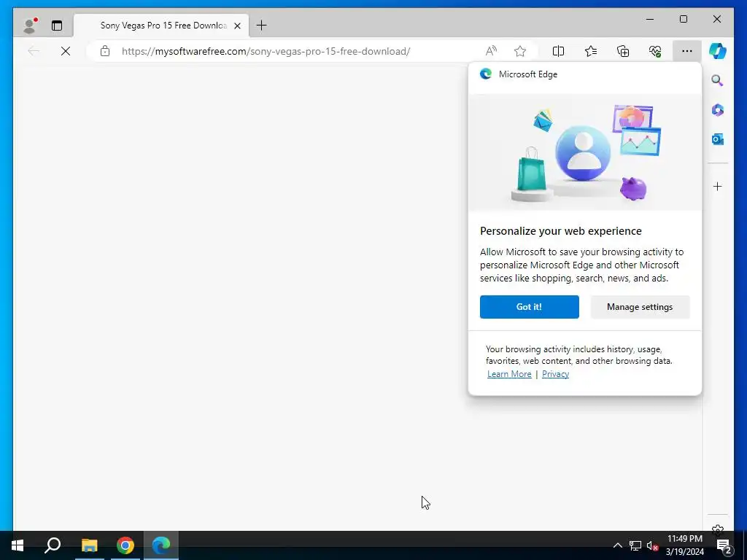The width and height of the screenshot is (747, 560).
Task: Open sidebar Search tool
Action: coord(718,80)
